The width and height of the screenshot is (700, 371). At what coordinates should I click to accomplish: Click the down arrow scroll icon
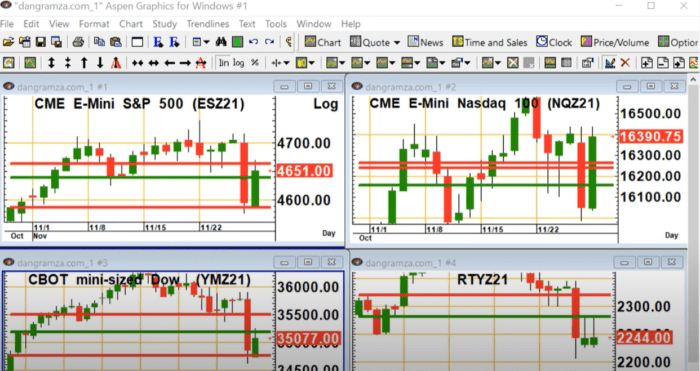(100, 63)
